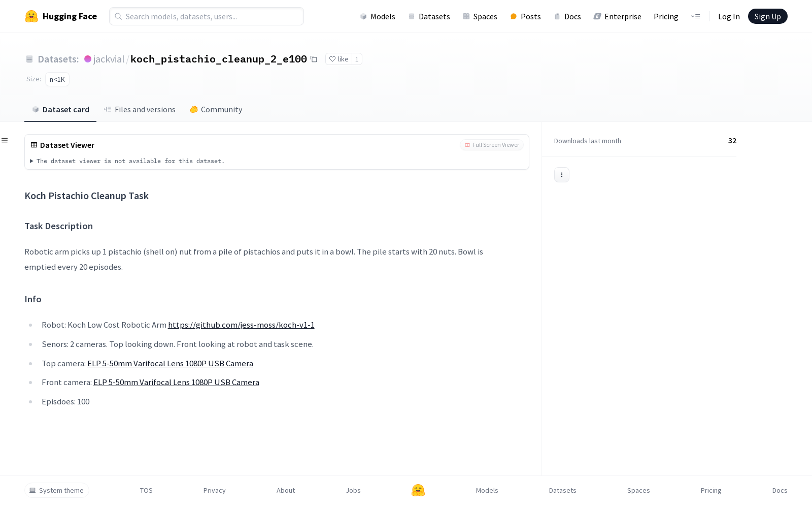Click the like count number
Screen dimensions: 812x508
click(357, 59)
